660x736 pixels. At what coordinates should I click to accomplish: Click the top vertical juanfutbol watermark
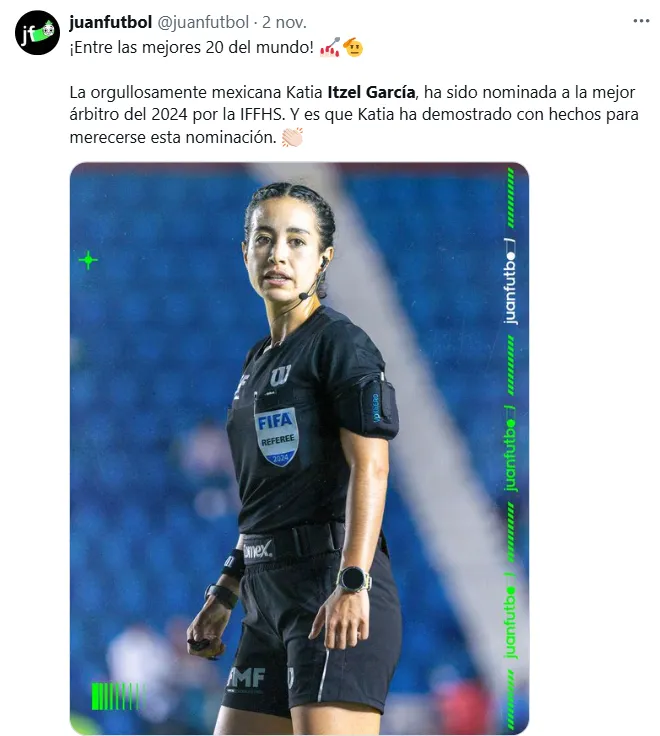[x=510, y=283]
